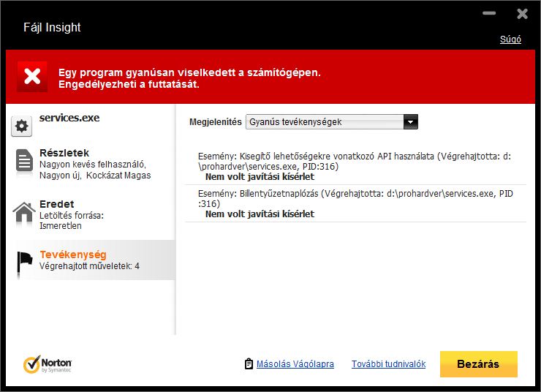Open the További tudnivalók link
The height and width of the screenshot is (392, 541).
388,364
